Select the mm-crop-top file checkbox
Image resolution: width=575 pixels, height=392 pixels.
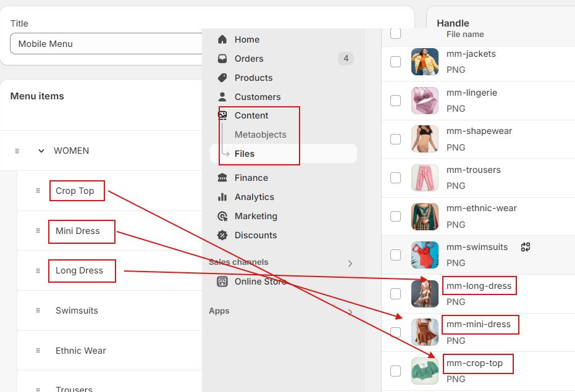395,371
